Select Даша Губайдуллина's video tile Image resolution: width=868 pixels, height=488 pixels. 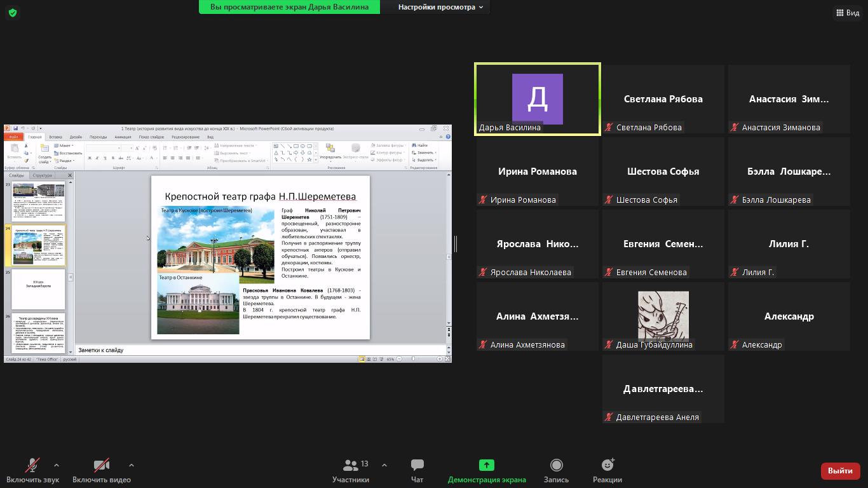tap(663, 316)
